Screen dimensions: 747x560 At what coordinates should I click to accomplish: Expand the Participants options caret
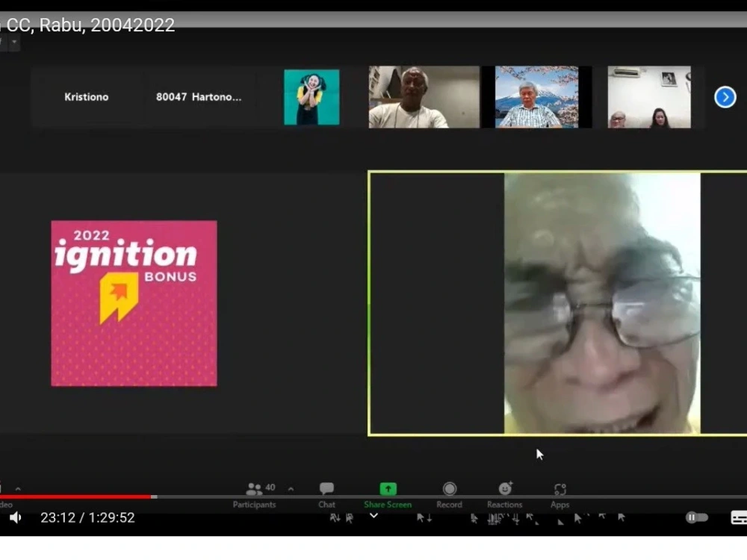coord(291,489)
